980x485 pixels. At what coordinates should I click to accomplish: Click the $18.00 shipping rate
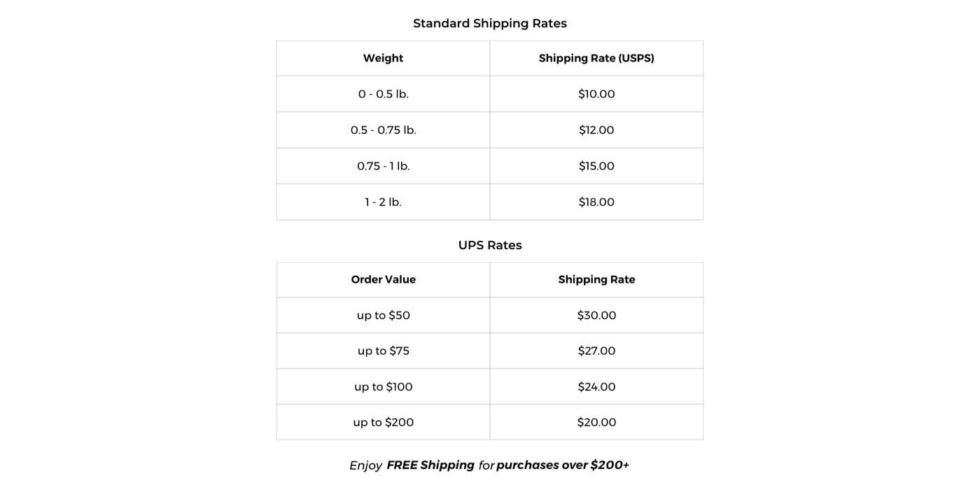point(596,202)
